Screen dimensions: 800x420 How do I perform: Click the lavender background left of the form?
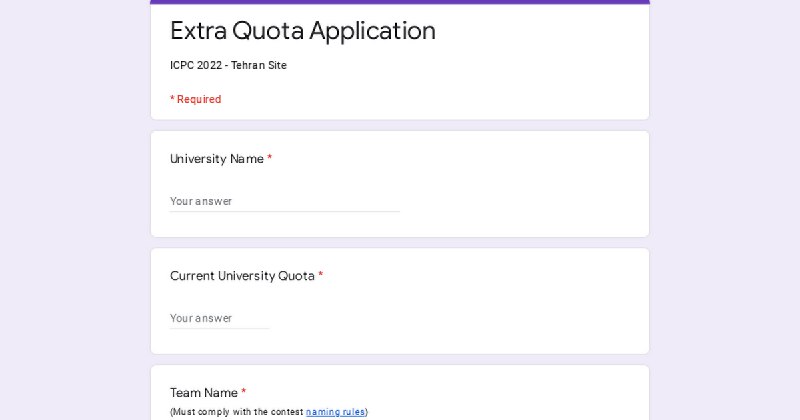coord(75,210)
